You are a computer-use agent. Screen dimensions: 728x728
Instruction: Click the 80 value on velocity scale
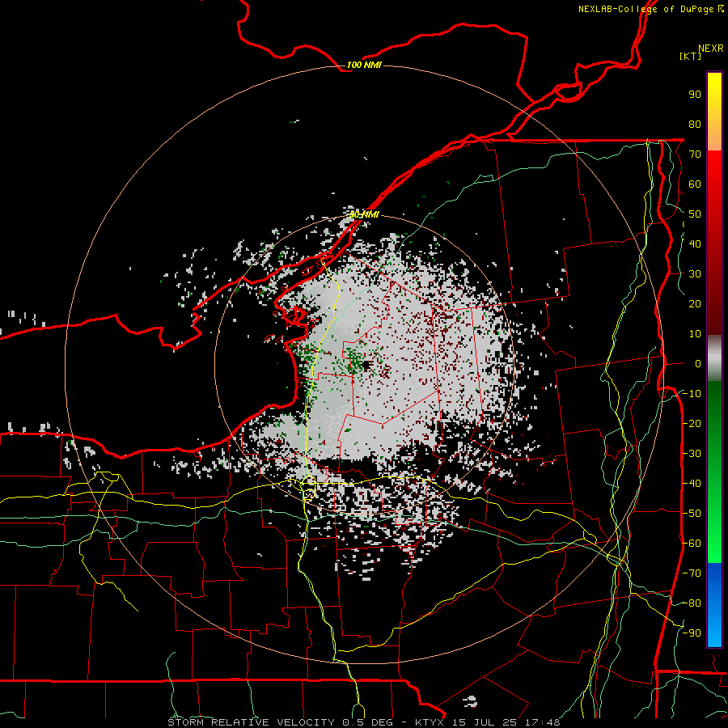point(695,124)
